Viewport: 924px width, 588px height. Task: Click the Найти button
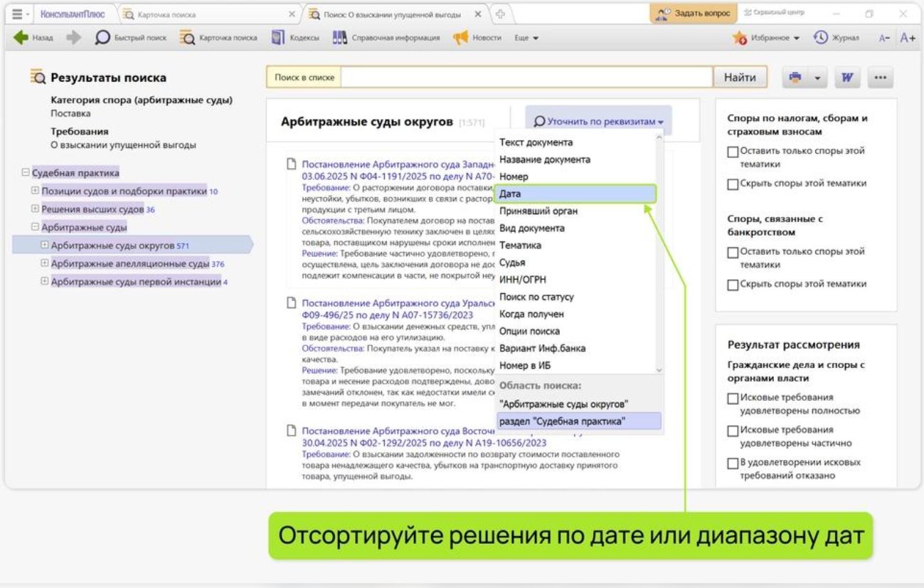coord(740,78)
